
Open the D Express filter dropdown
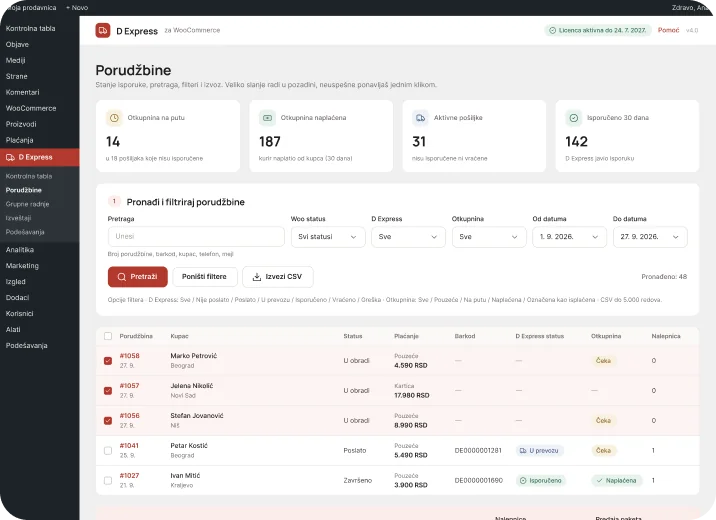tap(408, 237)
